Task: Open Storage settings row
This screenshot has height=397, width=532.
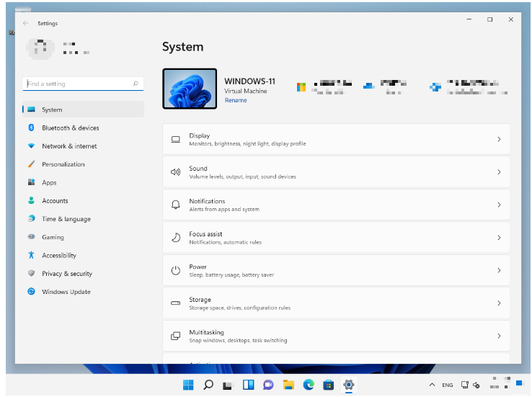Action: click(336, 303)
